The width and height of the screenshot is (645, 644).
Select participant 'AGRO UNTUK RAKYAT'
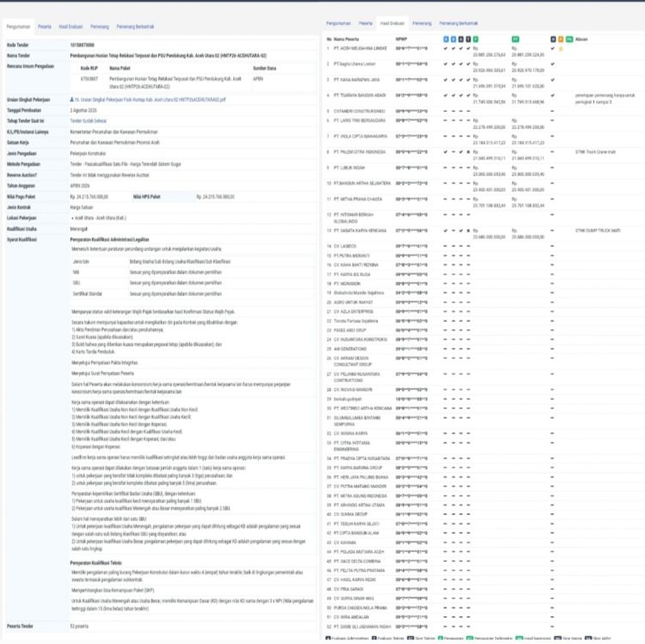[353, 303]
